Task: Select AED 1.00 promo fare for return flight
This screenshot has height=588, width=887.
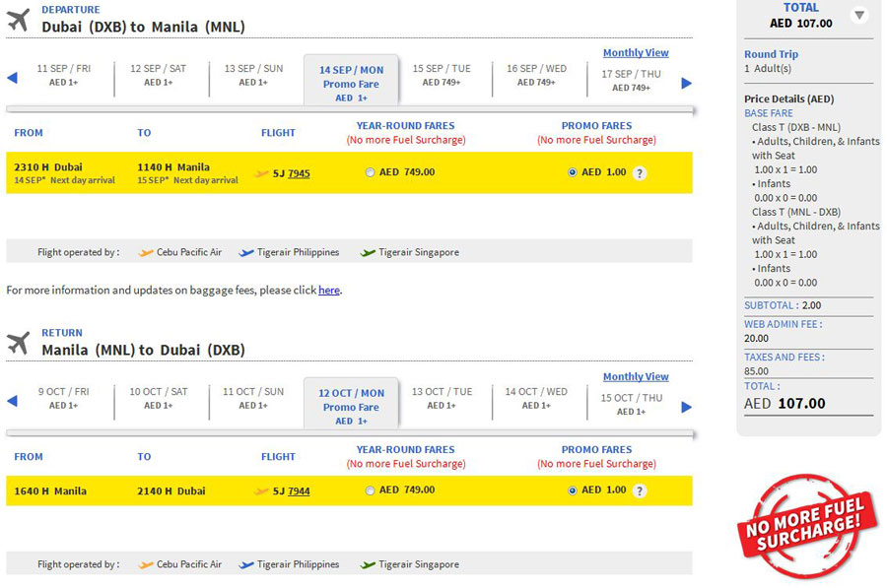Action: (572, 490)
